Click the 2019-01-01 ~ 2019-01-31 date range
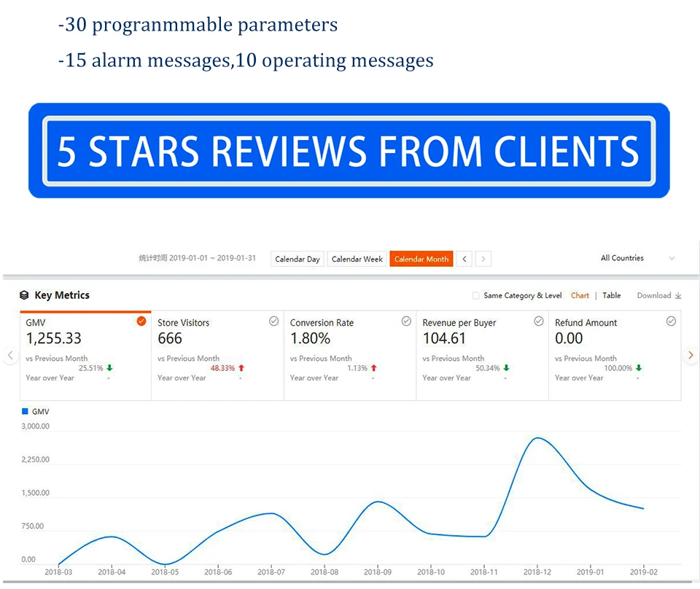Image resolution: width=700 pixels, height=589 pixels. coord(212,258)
